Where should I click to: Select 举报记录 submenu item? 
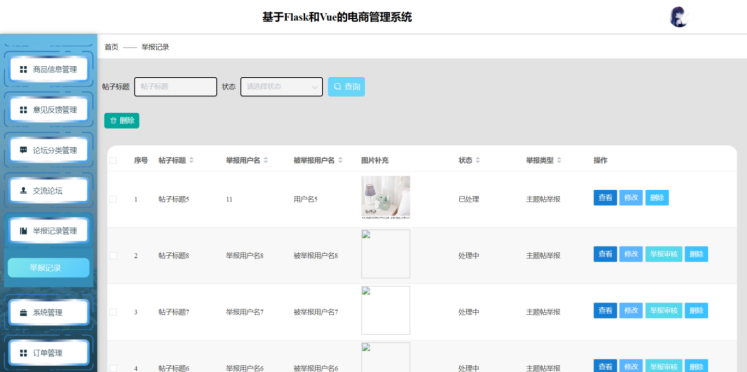tap(49, 268)
